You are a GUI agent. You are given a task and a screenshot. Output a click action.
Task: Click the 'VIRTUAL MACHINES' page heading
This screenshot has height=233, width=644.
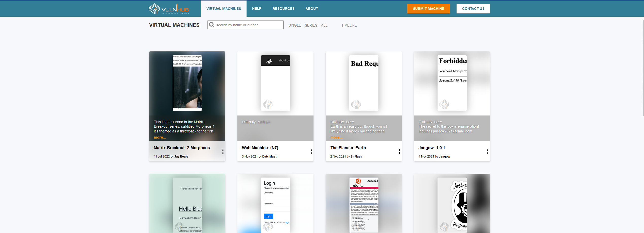[x=174, y=25]
